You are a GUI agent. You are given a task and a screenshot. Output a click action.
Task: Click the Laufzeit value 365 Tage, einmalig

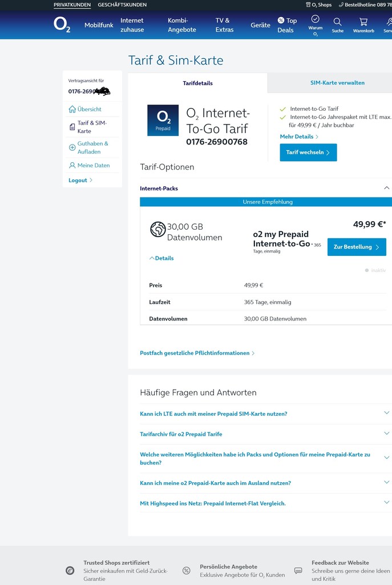[x=268, y=302]
